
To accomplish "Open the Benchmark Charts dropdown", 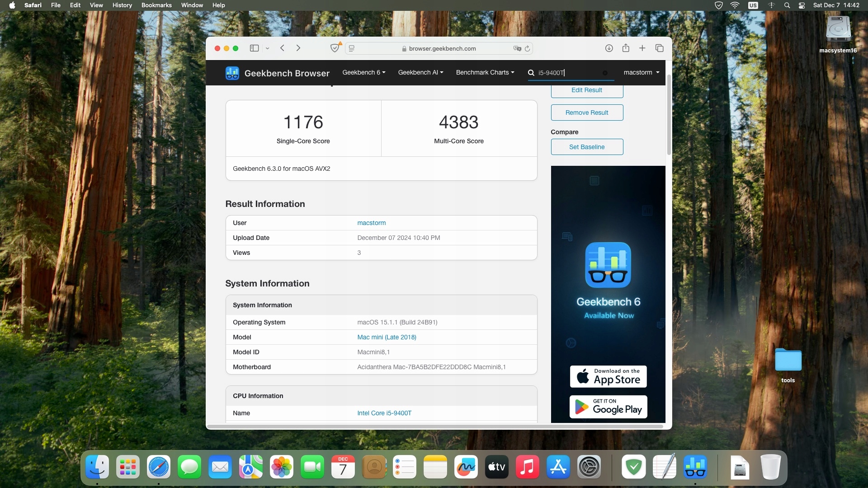I will tap(485, 72).
